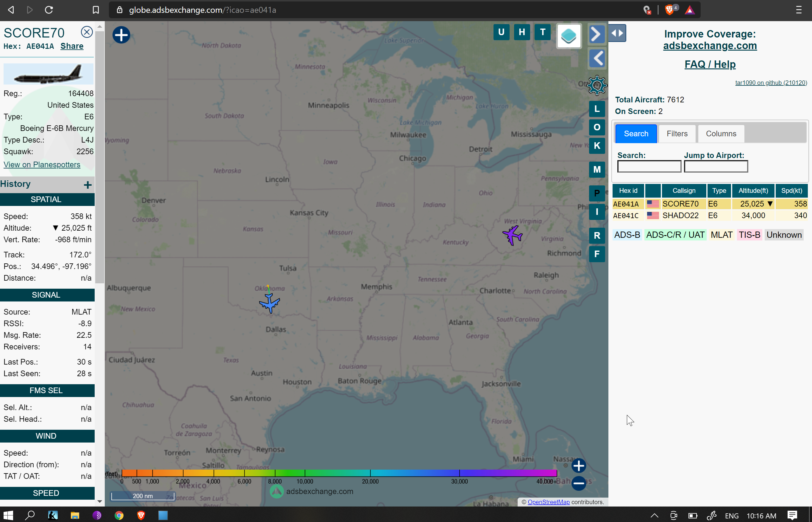Image resolution: width=812 pixels, height=522 pixels.
Task: Open View on Planespotters link
Action: pyautogui.click(x=42, y=165)
